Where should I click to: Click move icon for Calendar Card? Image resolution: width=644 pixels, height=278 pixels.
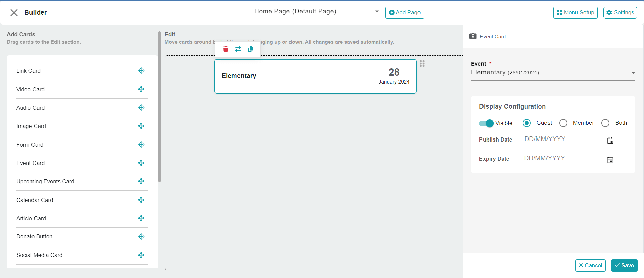[141, 200]
